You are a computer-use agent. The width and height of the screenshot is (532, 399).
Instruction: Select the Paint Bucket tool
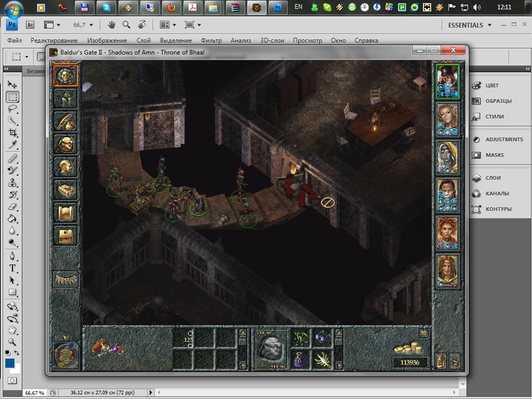[12, 219]
